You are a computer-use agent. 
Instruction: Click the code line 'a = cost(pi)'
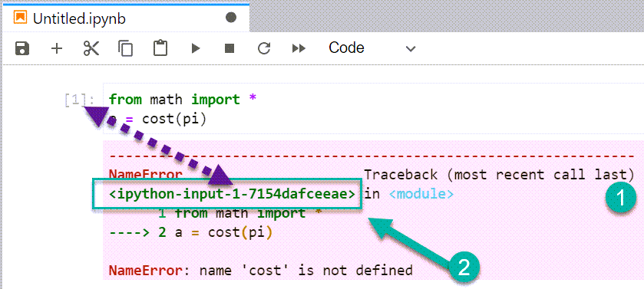(x=157, y=120)
